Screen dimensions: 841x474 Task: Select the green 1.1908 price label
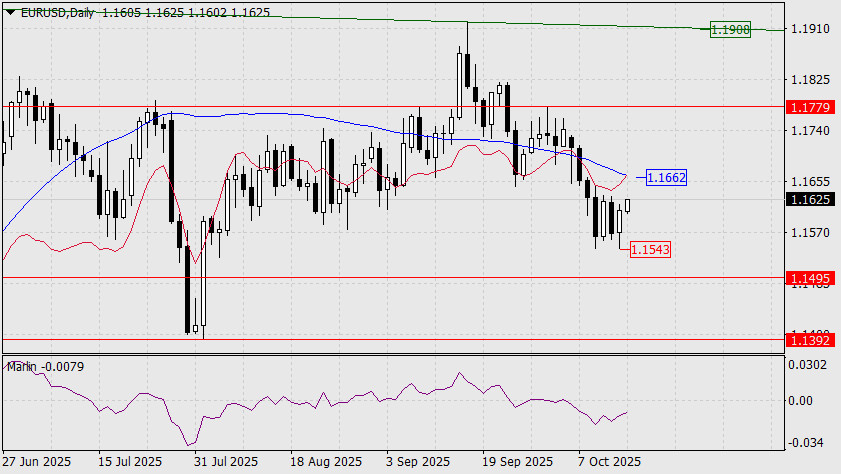pyautogui.click(x=729, y=30)
